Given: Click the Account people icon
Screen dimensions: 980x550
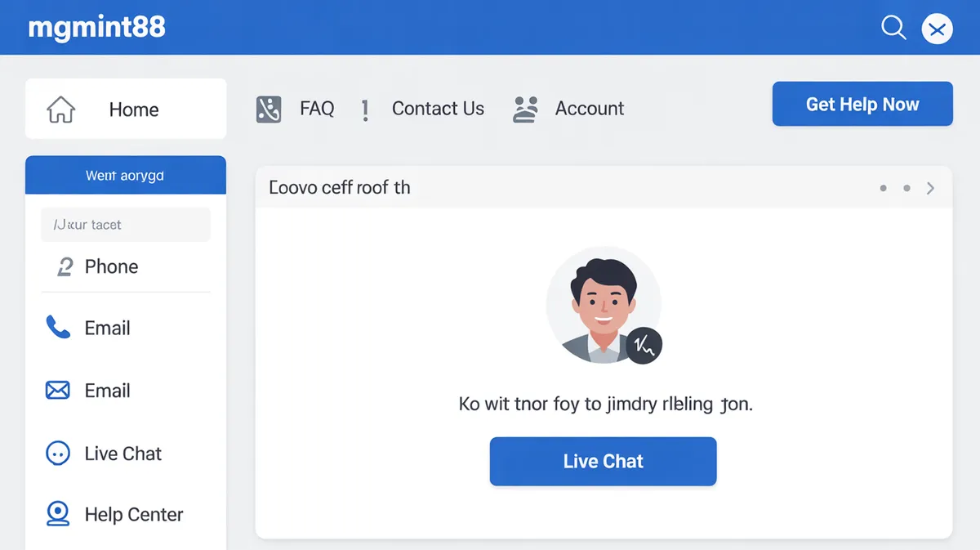Looking at the screenshot, I should pyautogui.click(x=526, y=109).
